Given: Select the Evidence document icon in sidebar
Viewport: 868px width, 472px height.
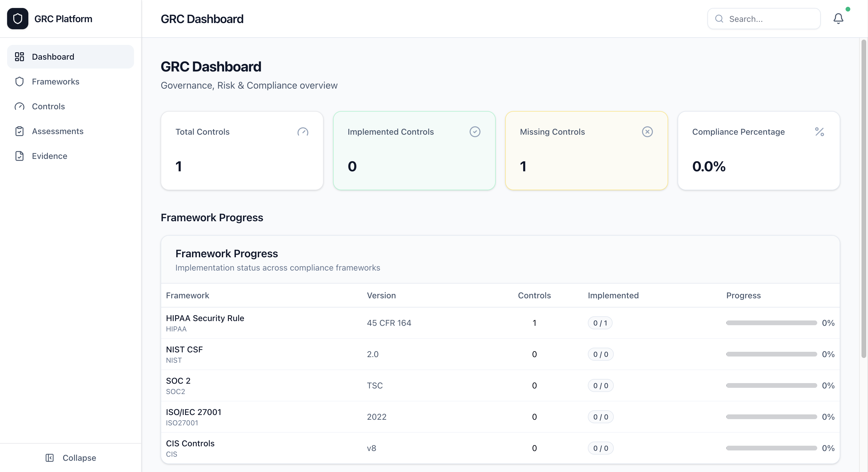Looking at the screenshot, I should pos(19,156).
